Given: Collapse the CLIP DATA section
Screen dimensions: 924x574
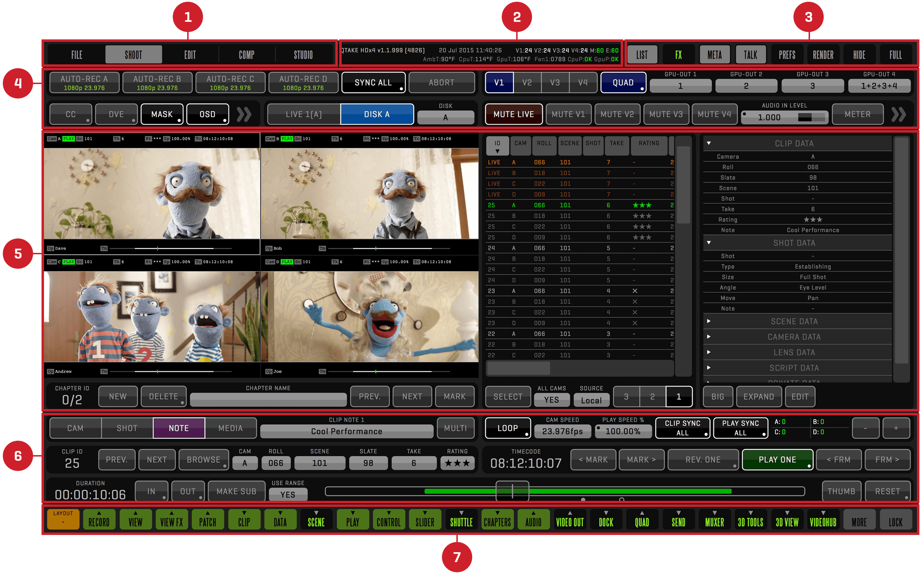Looking at the screenshot, I should (794, 143).
